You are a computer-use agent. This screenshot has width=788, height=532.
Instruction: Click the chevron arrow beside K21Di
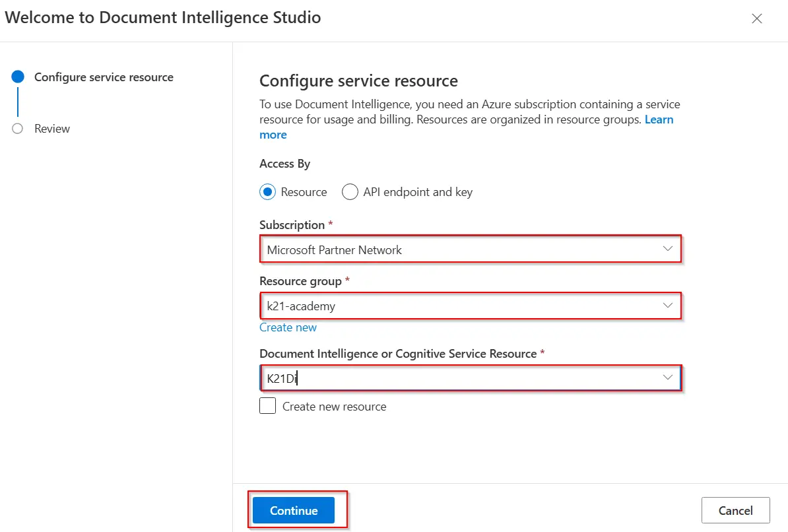coord(667,378)
